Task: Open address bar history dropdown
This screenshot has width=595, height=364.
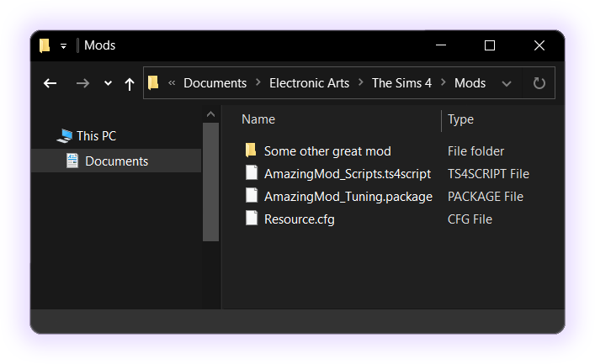Action: [x=507, y=83]
